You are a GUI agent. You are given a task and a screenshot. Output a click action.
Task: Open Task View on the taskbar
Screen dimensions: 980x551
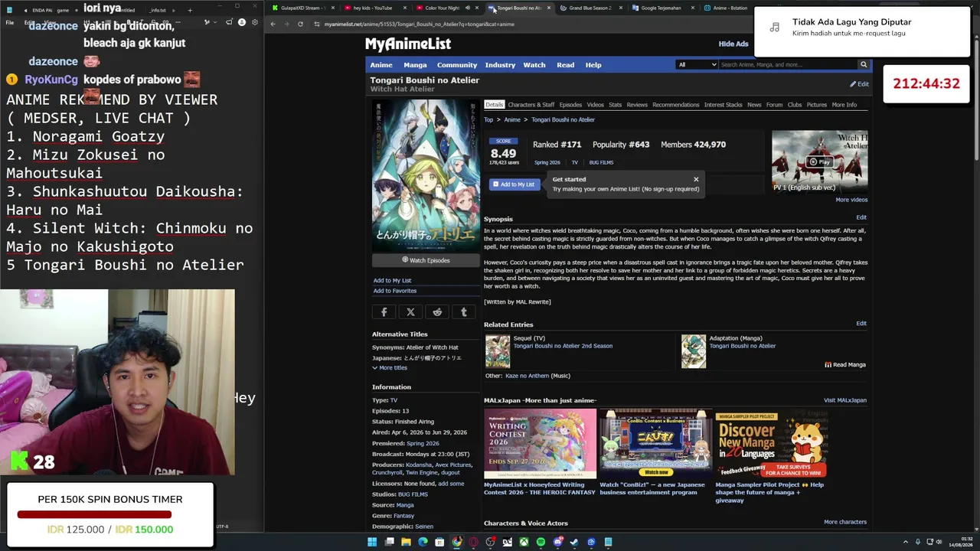click(x=389, y=542)
